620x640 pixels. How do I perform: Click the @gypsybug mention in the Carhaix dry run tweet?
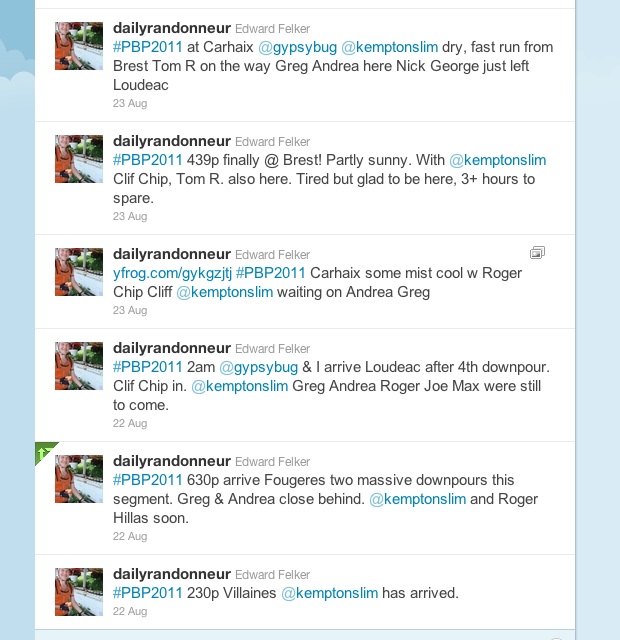coord(298,47)
